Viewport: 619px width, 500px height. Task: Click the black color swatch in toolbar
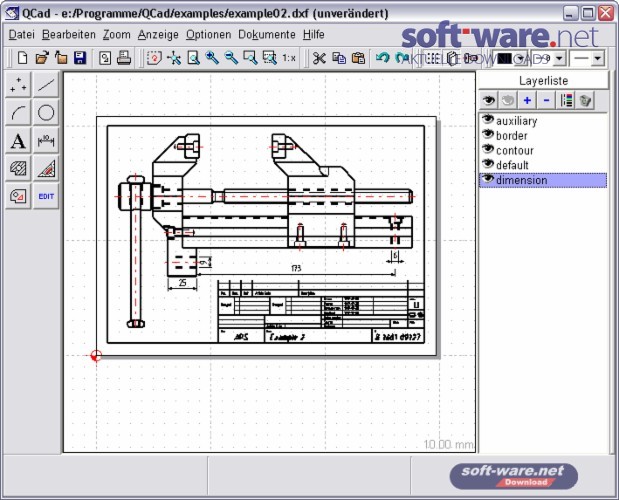pos(504,59)
